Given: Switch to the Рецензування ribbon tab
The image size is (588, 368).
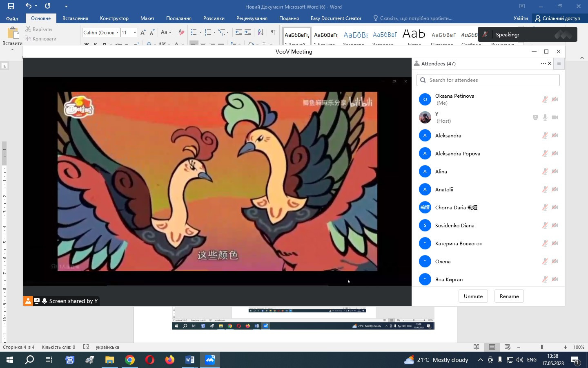Looking at the screenshot, I should (x=252, y=18).
